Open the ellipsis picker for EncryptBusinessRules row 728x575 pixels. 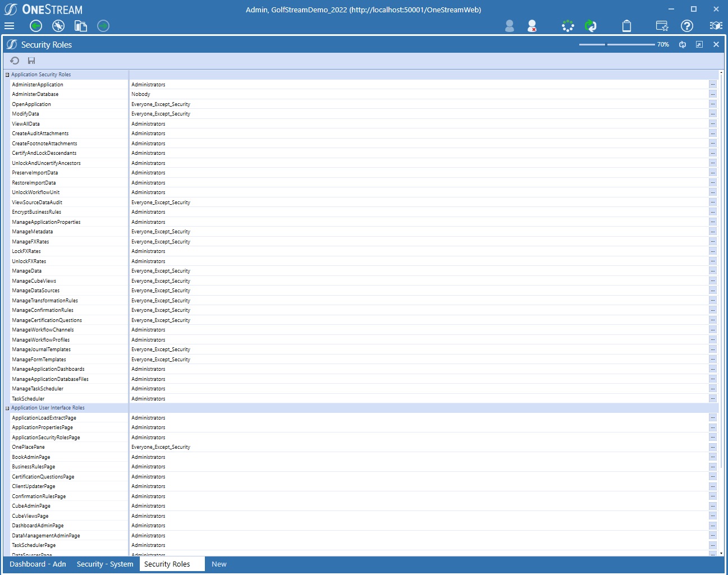point(713,212)
